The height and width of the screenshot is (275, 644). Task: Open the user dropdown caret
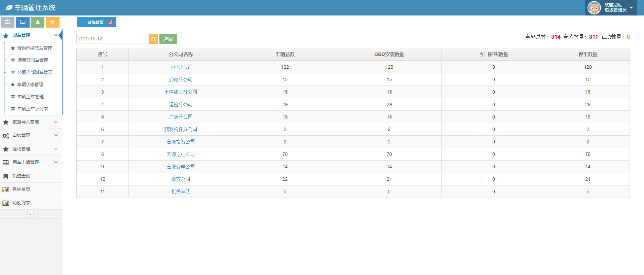tap(631, 7)
